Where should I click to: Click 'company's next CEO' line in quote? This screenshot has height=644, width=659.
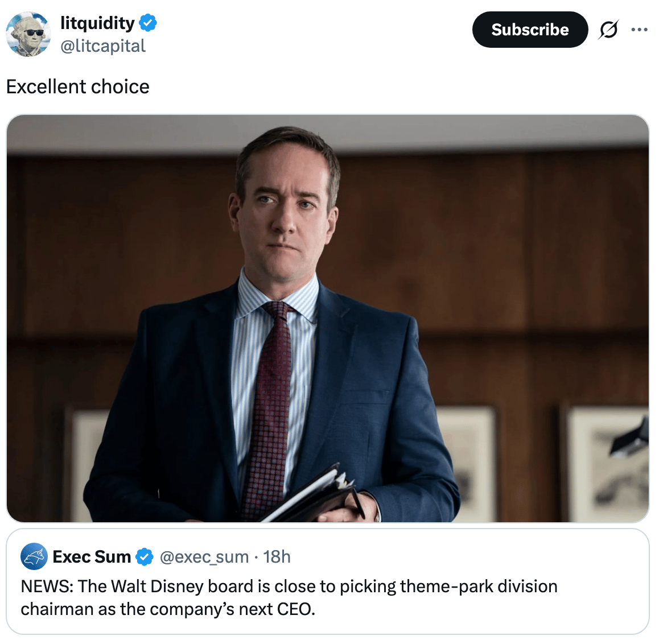point(168,609)
